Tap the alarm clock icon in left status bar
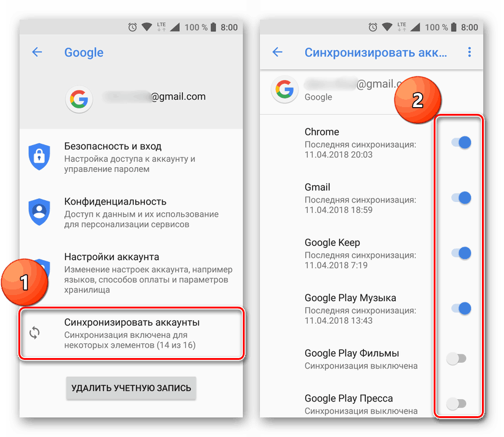This screenshot has height=437, width=504. point(133,28)
